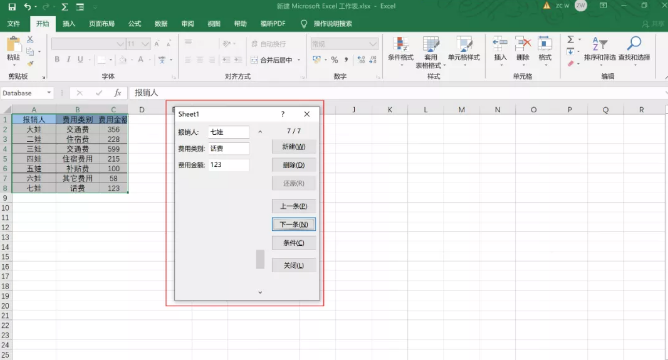Switch to the 数据 (Data) tab

(161, 24)
